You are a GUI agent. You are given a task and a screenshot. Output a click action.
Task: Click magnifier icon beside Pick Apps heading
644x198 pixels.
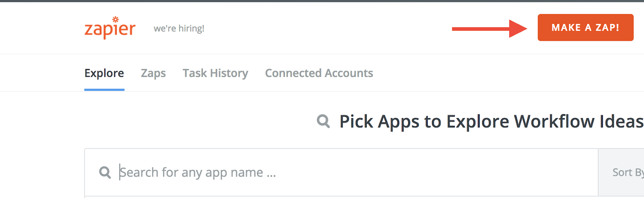[323, 121]
